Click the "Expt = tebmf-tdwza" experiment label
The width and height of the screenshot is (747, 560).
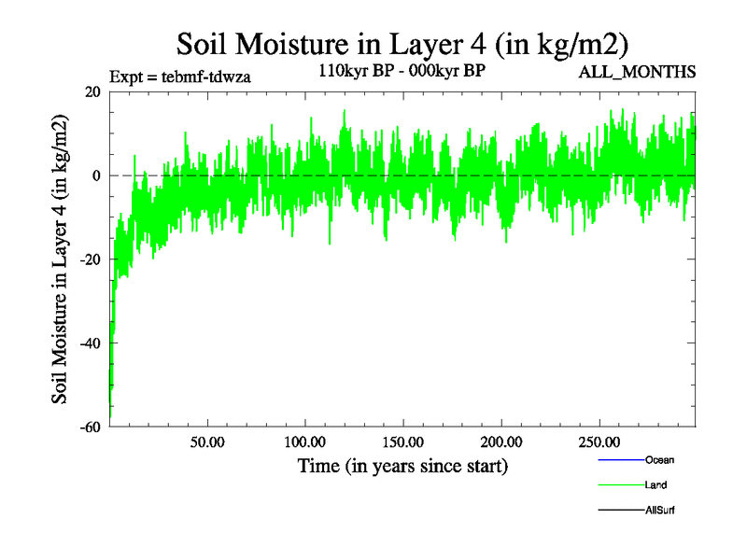(x=179, y=76)
